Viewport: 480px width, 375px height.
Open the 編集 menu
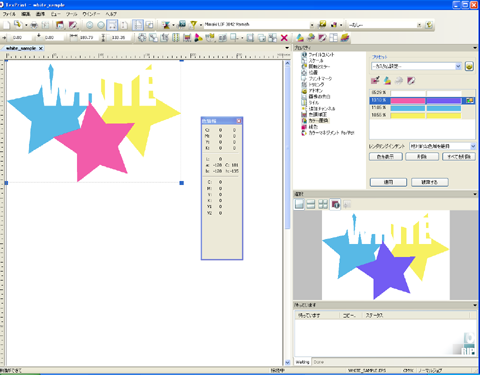(26, 14)
